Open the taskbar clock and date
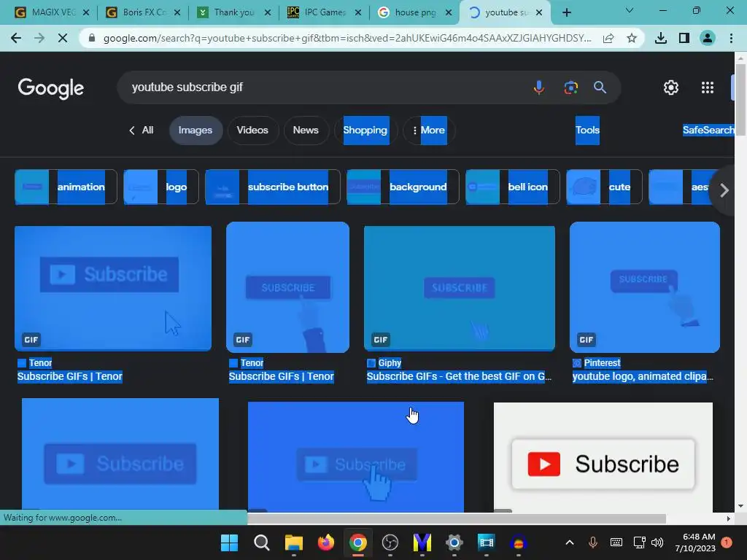This screenshot has height=560, width=747. pyautogui.click(x=695, y=542)
